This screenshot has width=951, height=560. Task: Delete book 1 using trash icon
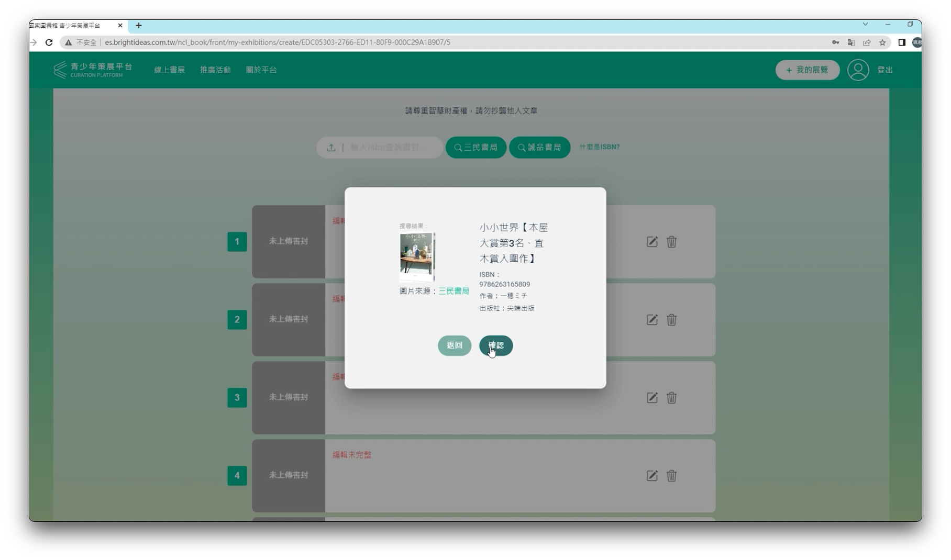click(x=671, y=242)
